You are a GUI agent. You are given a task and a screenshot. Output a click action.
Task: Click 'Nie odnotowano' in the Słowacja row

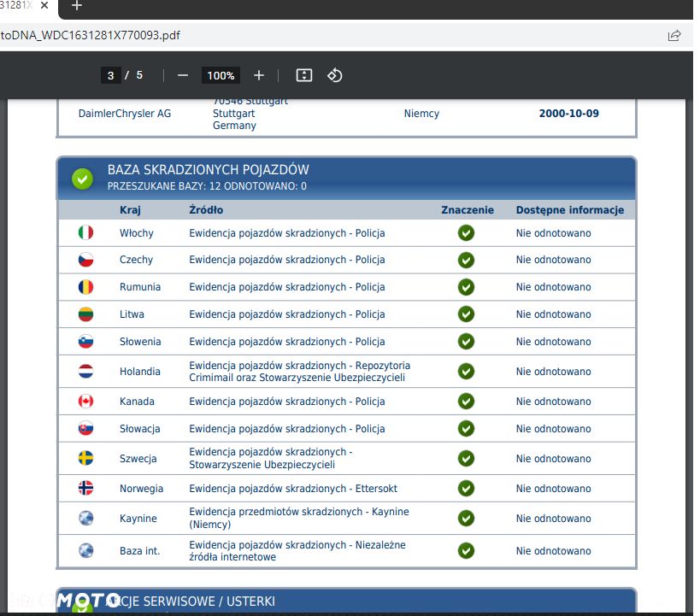coord(553,429)
